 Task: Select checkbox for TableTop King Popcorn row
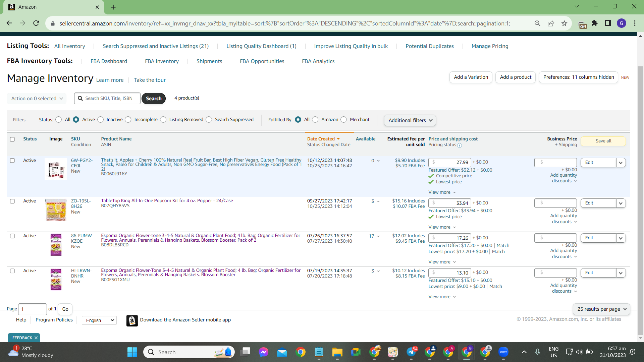pos(12,201)
